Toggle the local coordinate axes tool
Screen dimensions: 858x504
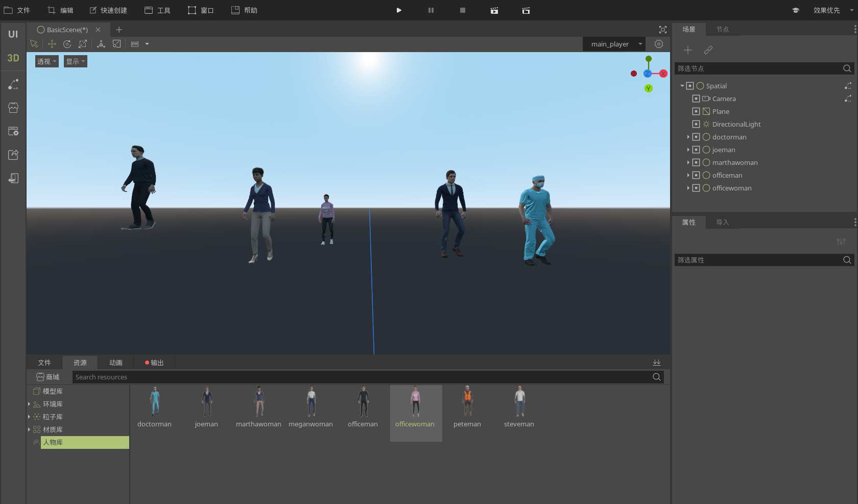101,44
